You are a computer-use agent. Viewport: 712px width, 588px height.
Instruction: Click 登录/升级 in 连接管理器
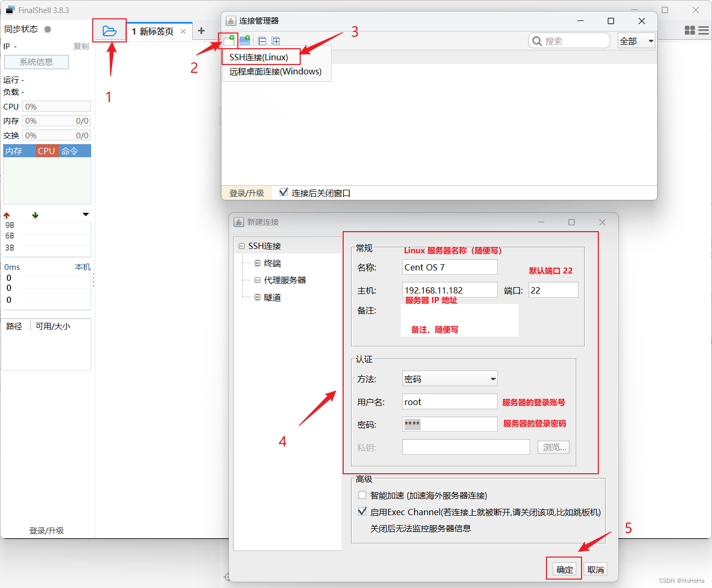247,193
